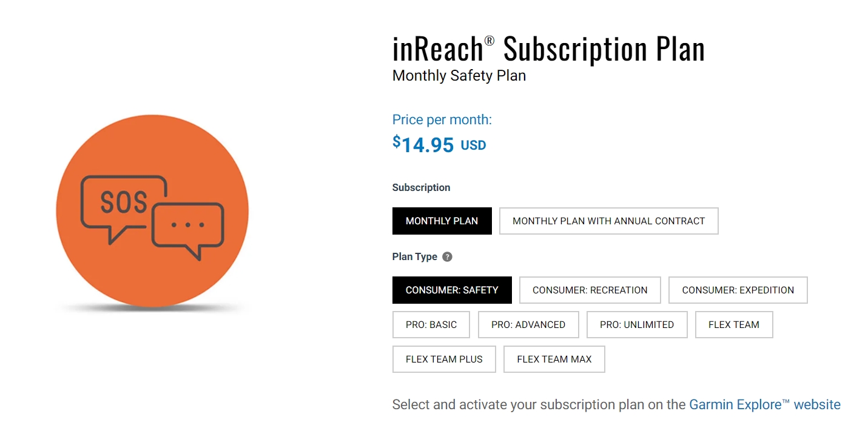The image size is (868, 428).
Task: Click the $14.95 USD price text
Action: pyautogui.click(x=439, y=145)
